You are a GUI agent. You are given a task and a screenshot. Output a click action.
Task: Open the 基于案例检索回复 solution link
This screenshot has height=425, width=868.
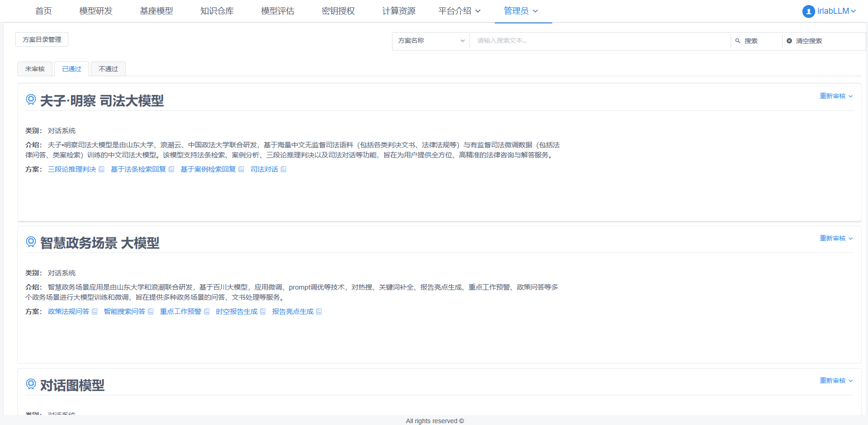point(208,169)
